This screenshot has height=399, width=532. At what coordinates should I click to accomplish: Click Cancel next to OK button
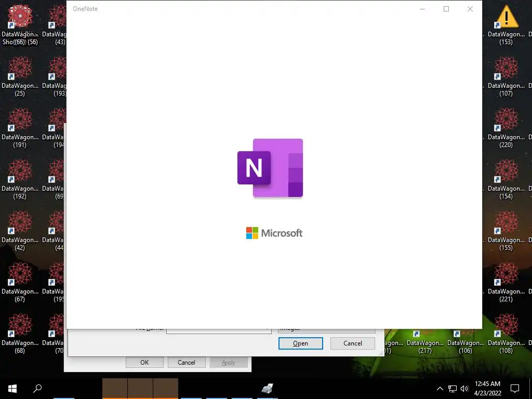pyautogui.click(x=187, y=362)
